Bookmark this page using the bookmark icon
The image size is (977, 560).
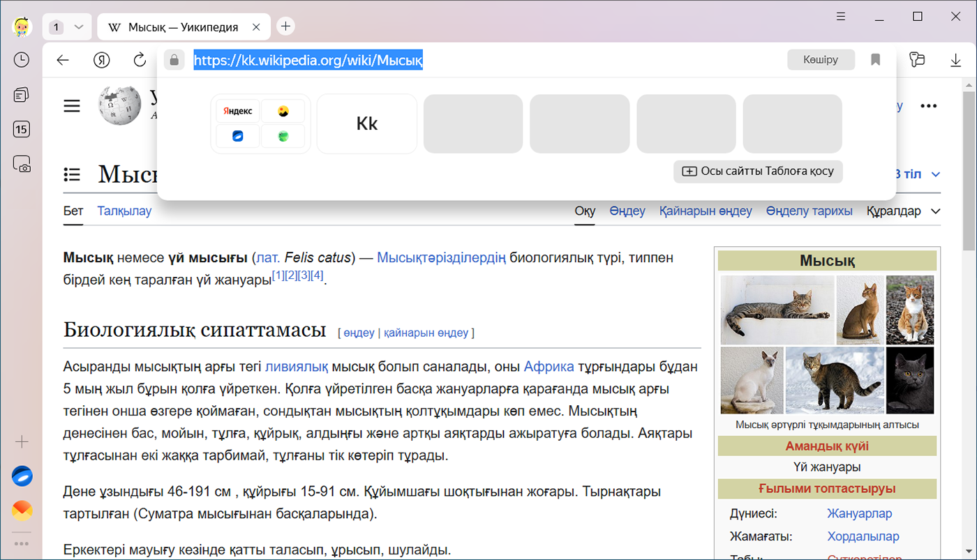[875, 60]
